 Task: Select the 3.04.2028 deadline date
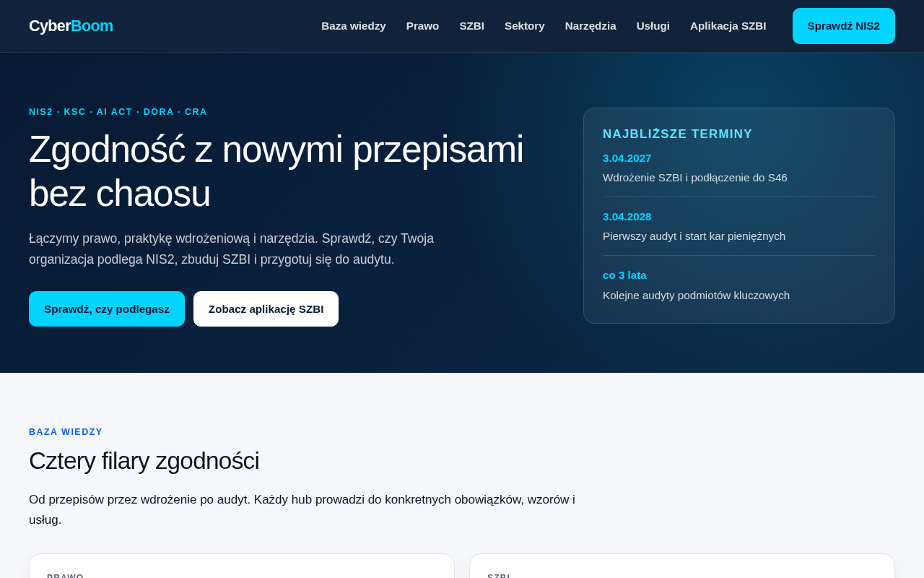coord(627,216)
